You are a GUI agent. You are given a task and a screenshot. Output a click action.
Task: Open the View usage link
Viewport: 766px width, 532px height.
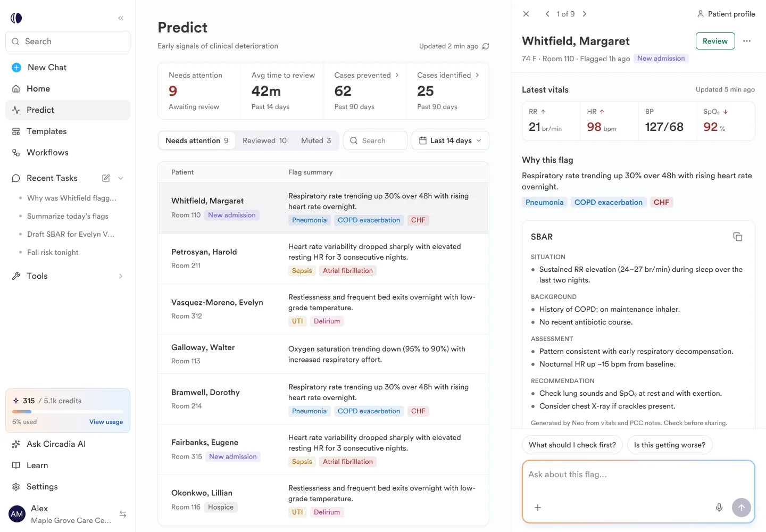[x=106, y=422]
